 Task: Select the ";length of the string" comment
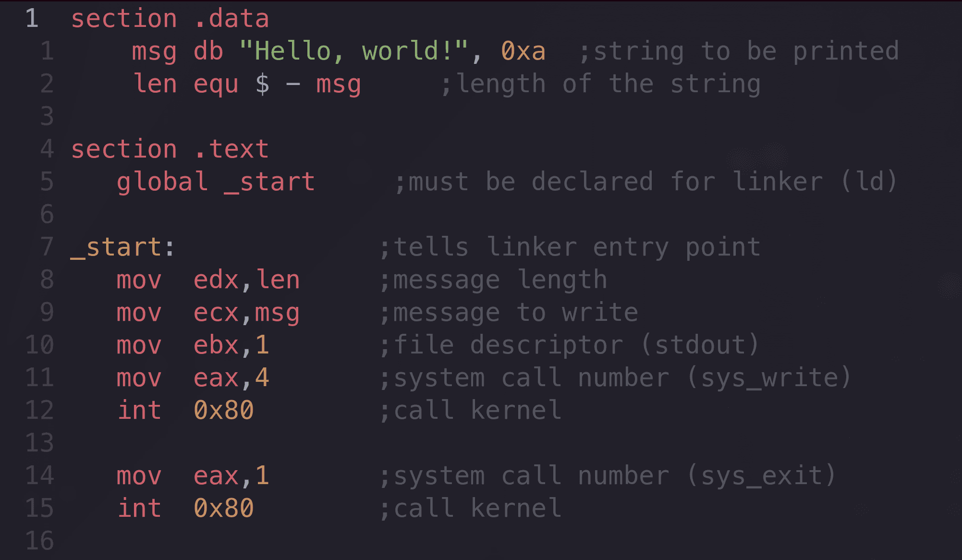point(600,84)
